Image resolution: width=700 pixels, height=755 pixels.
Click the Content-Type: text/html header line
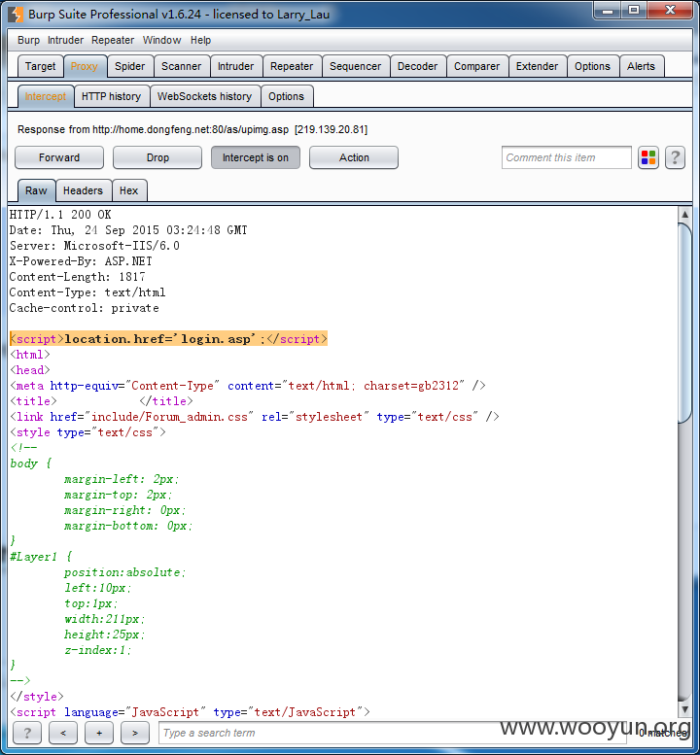pyautogui.click(x=87, y=292)
